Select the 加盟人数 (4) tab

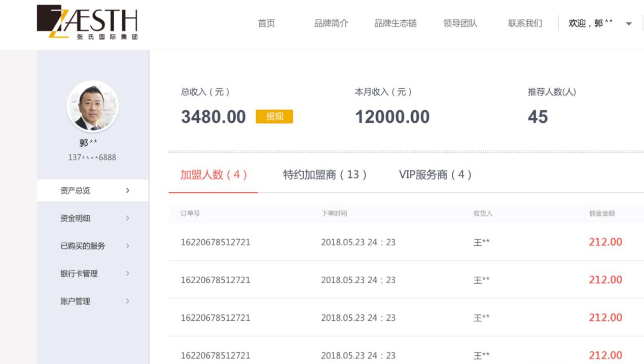[213, 175]
